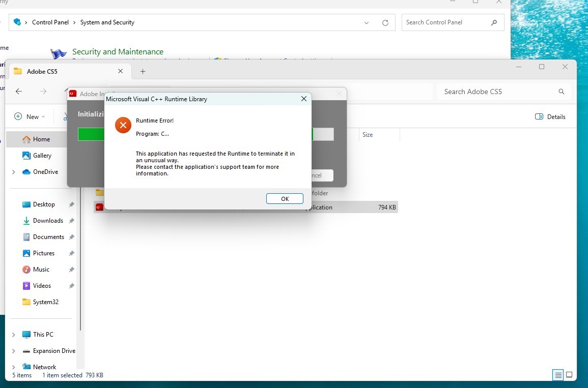Refresh the Control Panel window
The width and height of the screenshot is (588, 388).
[x=385, y=22]
